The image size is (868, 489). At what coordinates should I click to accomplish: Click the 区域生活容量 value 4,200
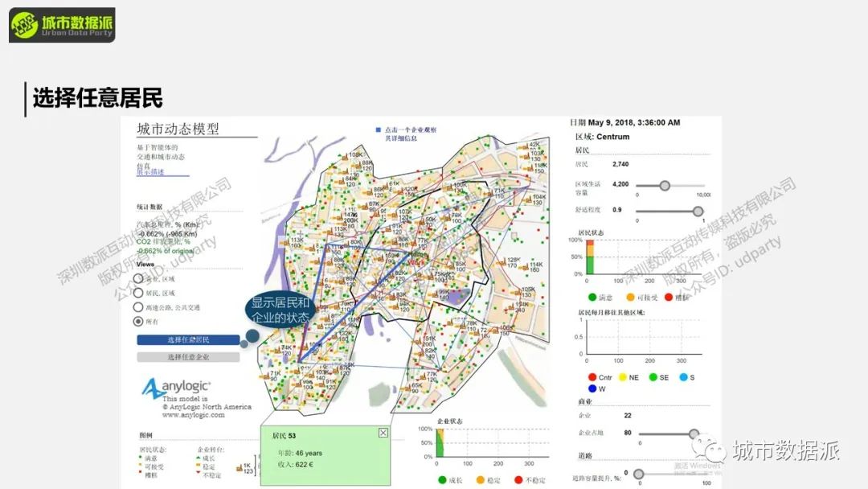[620, 184]
